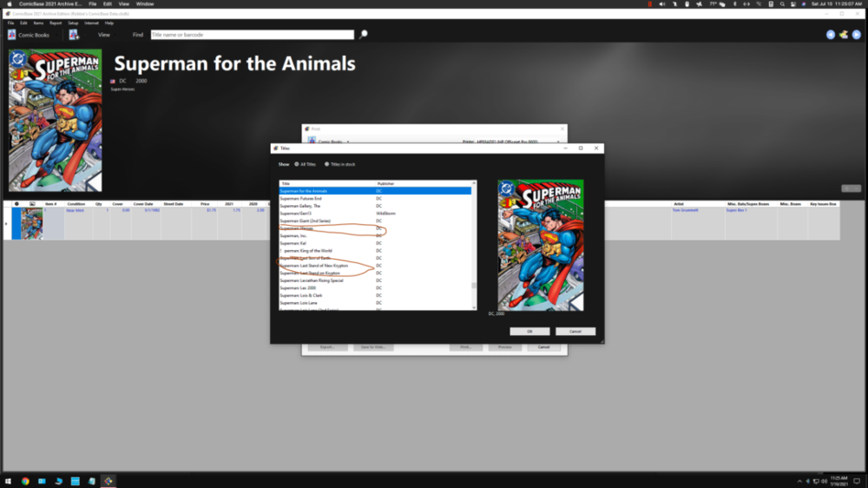Click the blue back navigation arrow icon
This screenshot has height=488, width=868.
[831, 35]
